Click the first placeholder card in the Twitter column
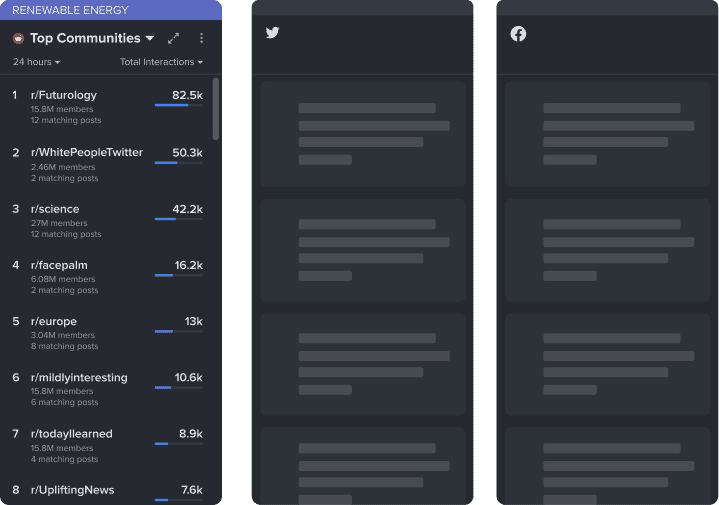Viewport: 719px width, 505px height. [363, 134]
